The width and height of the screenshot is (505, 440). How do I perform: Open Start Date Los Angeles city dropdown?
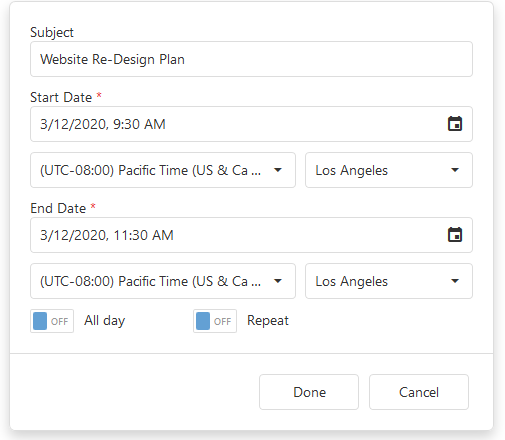tap(389, 170)
